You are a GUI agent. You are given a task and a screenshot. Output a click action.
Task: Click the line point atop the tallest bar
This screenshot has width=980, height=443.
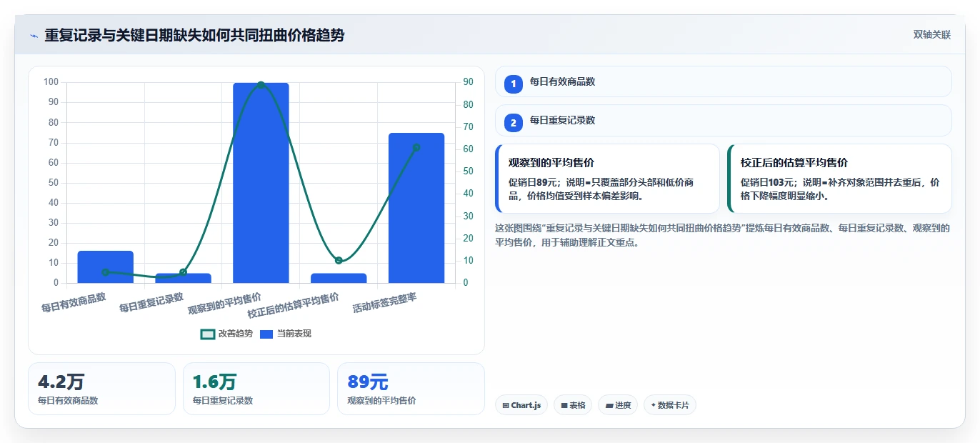tap(261, 85)
